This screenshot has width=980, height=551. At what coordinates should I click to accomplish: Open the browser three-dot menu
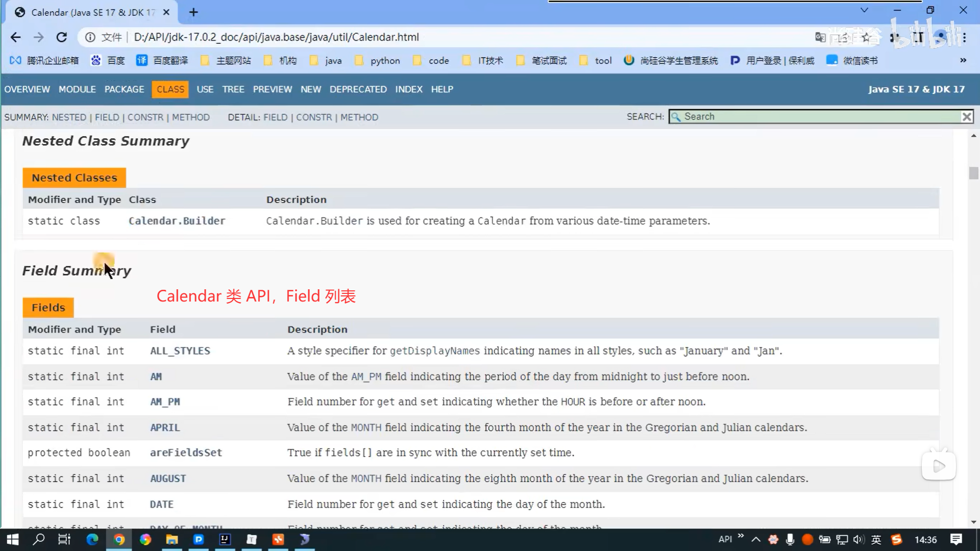[965, 37]
